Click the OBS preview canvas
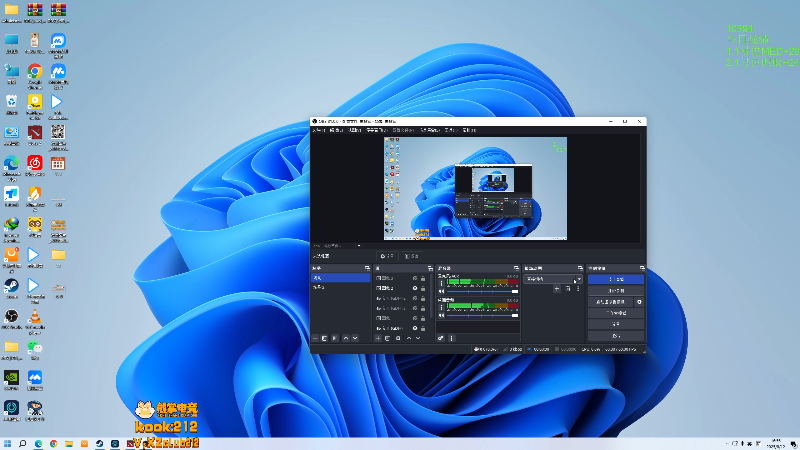The height and width of the screenshot is (450, 800). point(475,188)
